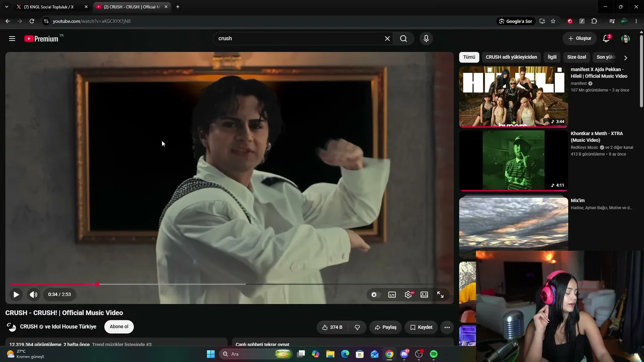Focus the Chrome address bar URL
Image resolution: width=644 pixels, height=362 pixels.
(x=92, y=21)
